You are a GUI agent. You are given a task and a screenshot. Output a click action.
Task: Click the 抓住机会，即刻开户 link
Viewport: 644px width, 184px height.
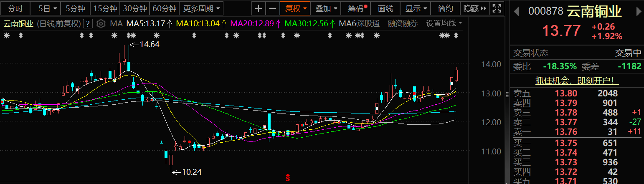[x=577, y=81]
